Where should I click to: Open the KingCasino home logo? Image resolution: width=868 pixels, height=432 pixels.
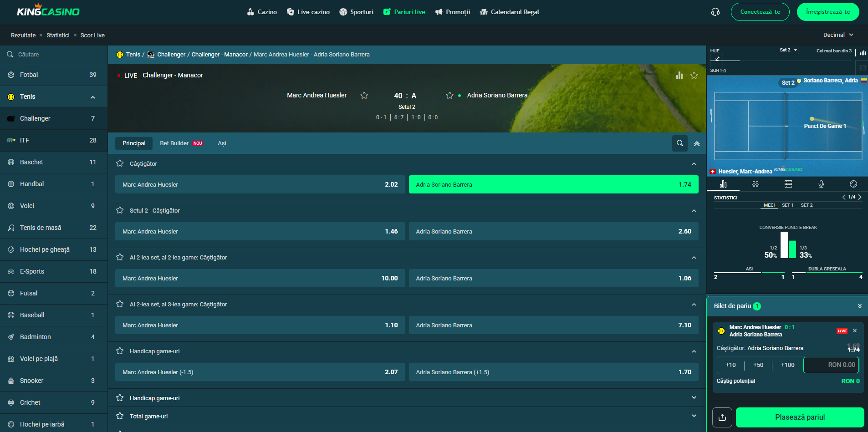[x=48, y=10]
